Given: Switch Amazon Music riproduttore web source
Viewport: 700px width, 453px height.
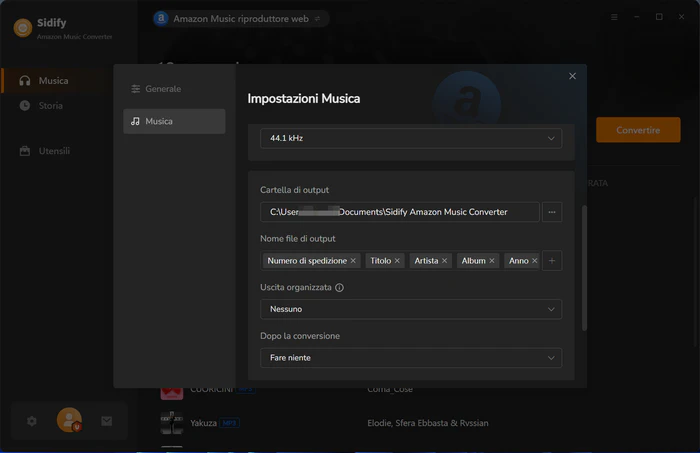Looking at the screenshot, I should pos(317,19).
